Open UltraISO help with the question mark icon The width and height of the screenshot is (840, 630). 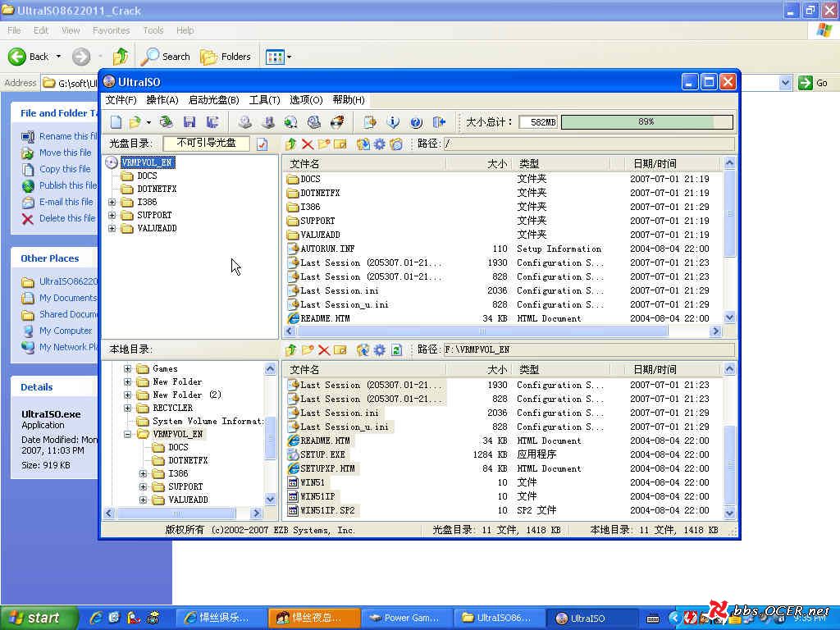click(416, 122)
